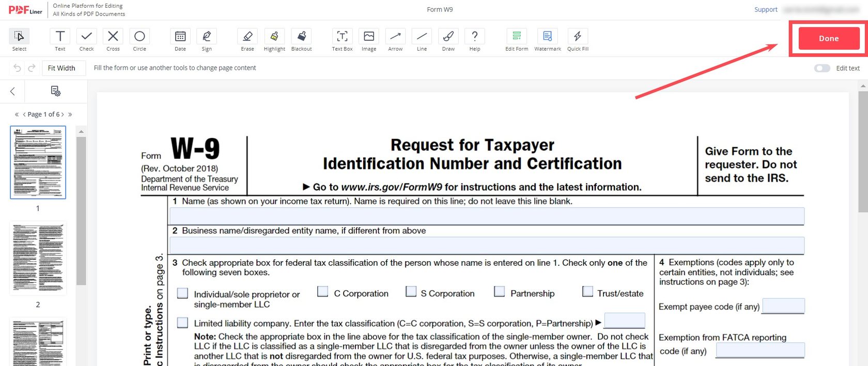Select the Arrow drawing tool
Viewport: 868px width, 366px height.
[395, 40]
